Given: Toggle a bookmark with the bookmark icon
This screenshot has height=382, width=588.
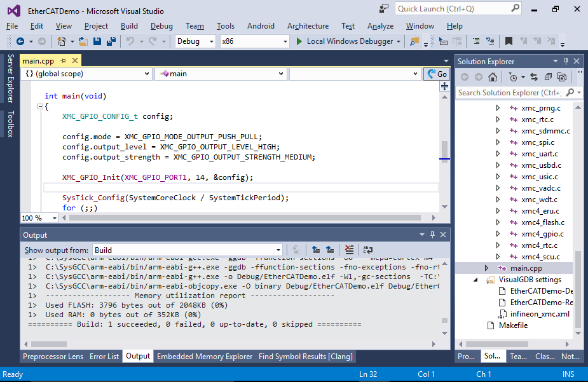Looking at the screenshot, I should point(509,41).
